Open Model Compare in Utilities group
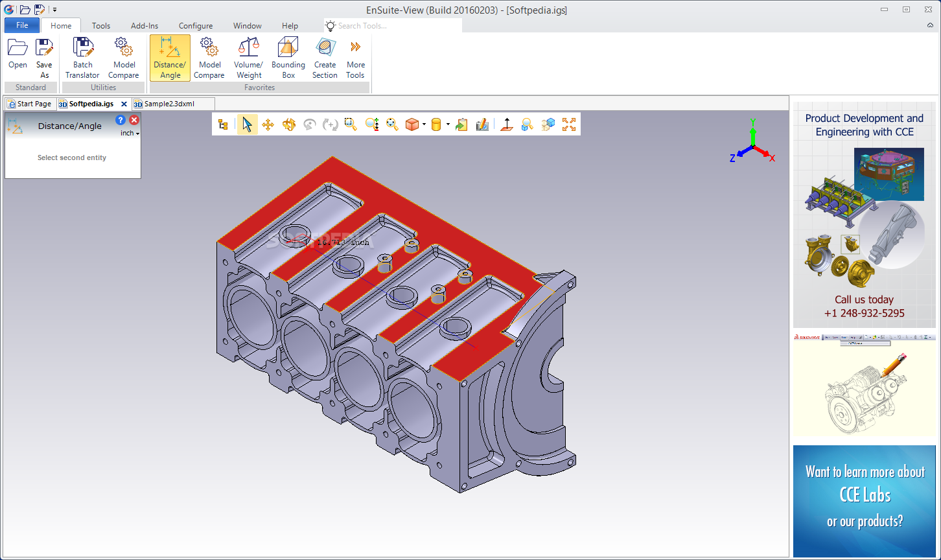This screenshot has width=941, height=560. click(x=124, y=58)
